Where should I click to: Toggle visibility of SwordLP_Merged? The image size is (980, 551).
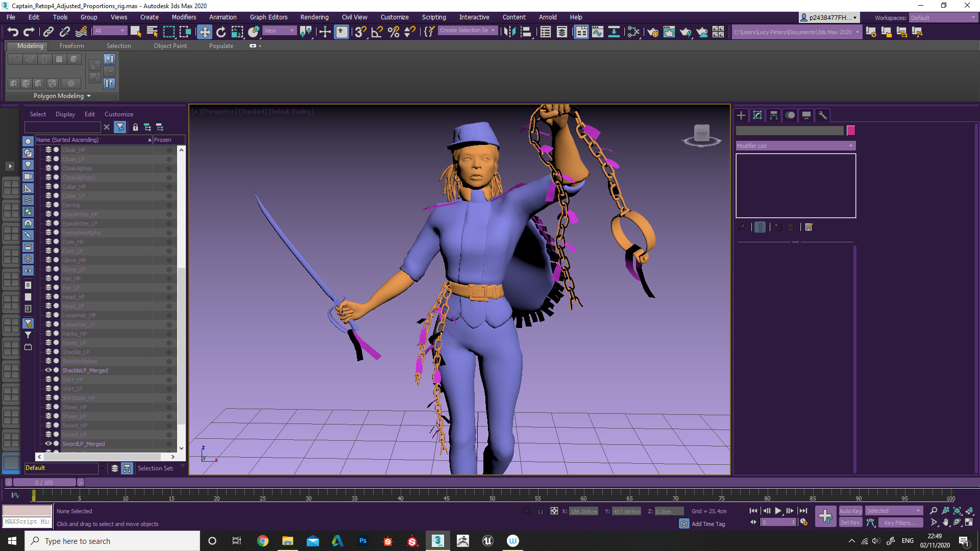48,443
